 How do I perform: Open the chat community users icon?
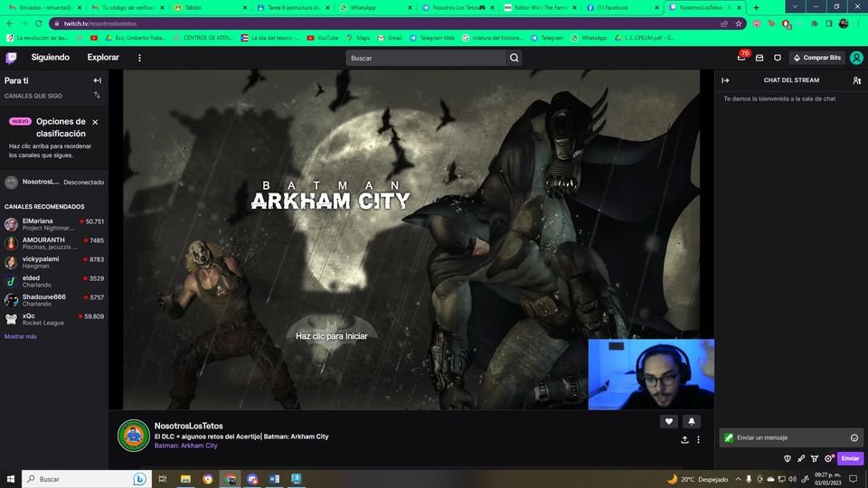tap(857, 80)
